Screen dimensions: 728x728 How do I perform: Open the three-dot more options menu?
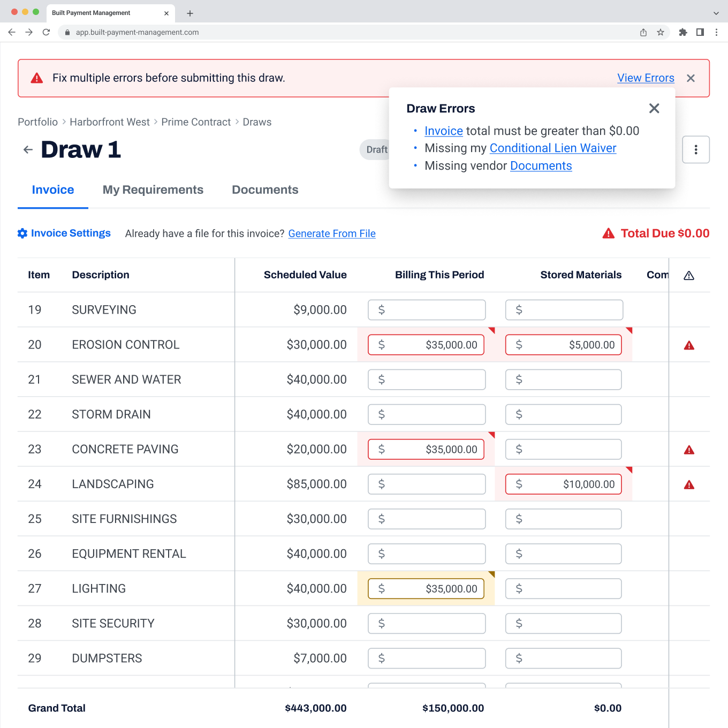pyautogui.click(x=695, y=150)
